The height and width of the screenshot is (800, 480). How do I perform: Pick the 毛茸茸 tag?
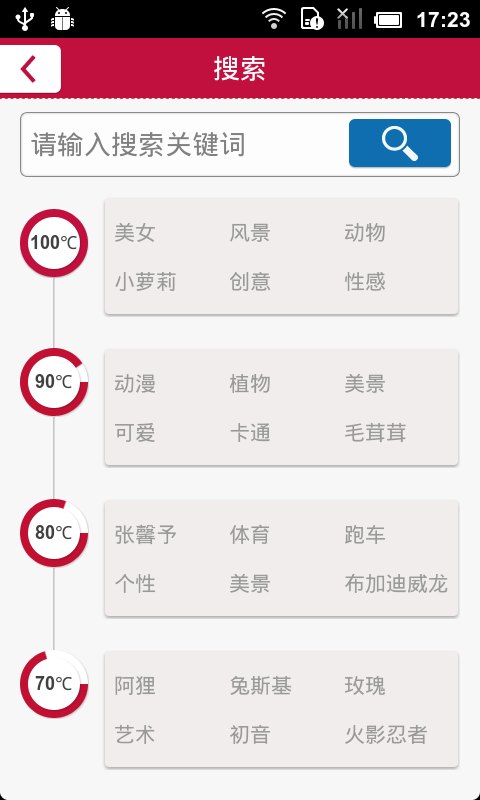[375, 433]
